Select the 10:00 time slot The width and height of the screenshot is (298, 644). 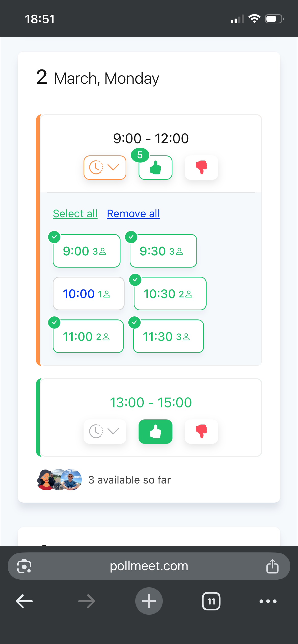pyautogui.click(x=88, y=294)
